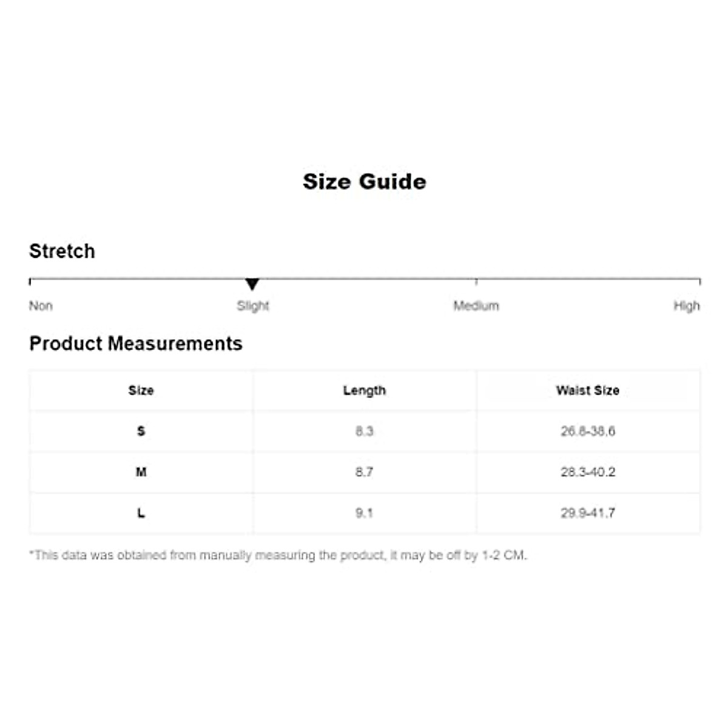Image resolution: width=728 pixels, height=728 pixels.
Task: Click the black triangle stretch indicator
Action: pyautogui.click(x=252, y=284)
